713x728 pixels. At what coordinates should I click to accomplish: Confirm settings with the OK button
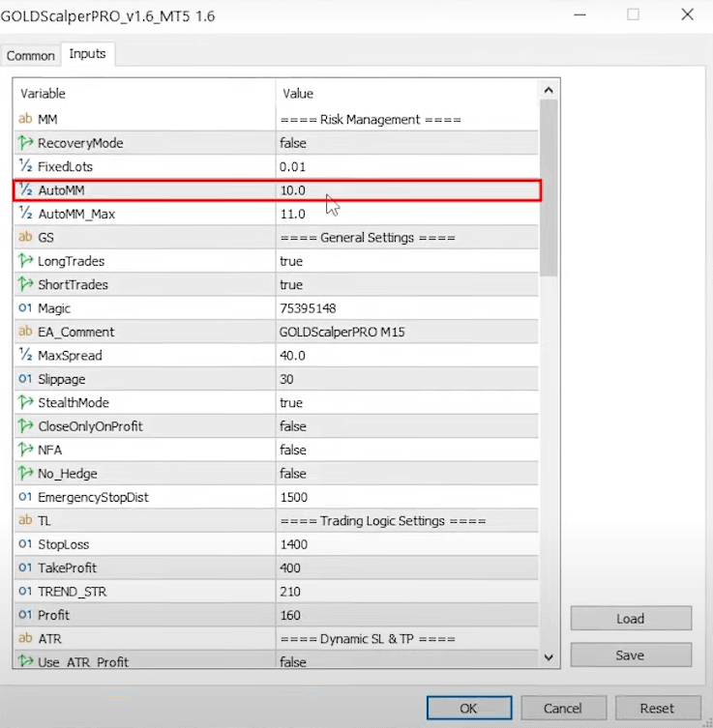pos(469,708)
